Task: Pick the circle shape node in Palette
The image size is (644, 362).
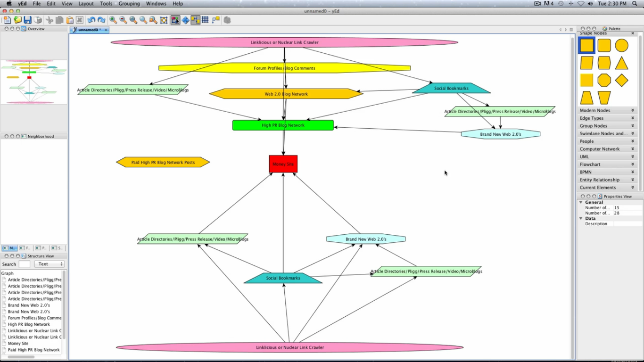Action: [621, 46]
